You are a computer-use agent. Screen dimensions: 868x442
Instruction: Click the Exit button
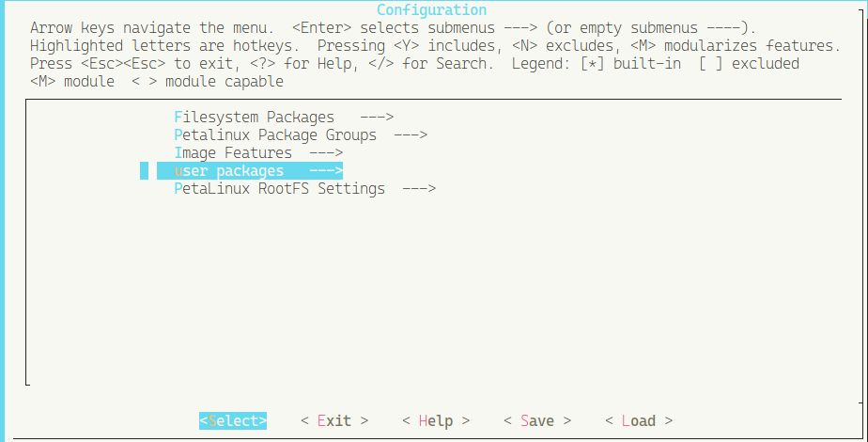334,421
